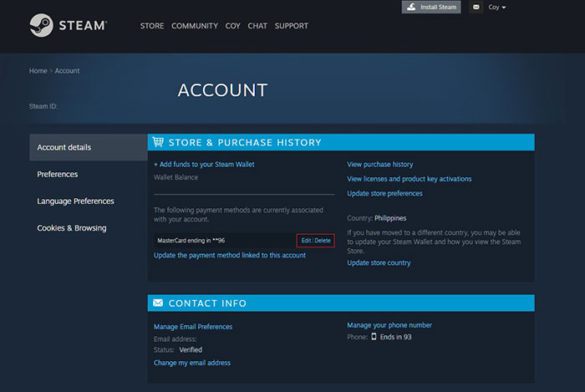
Task: Select Language Preferences in sidebar
Action: tap(75, 201)
